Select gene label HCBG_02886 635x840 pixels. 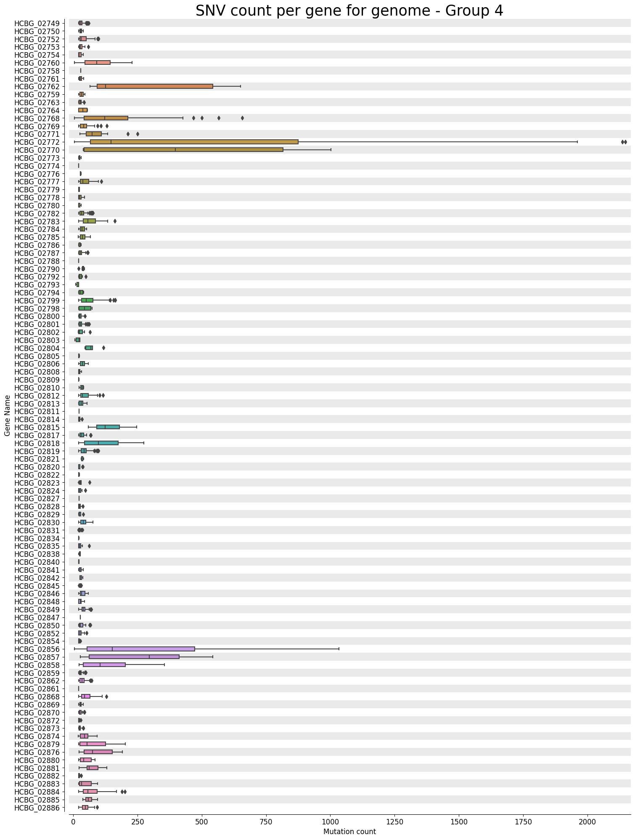pyautogui.click(x=34, y=808)
